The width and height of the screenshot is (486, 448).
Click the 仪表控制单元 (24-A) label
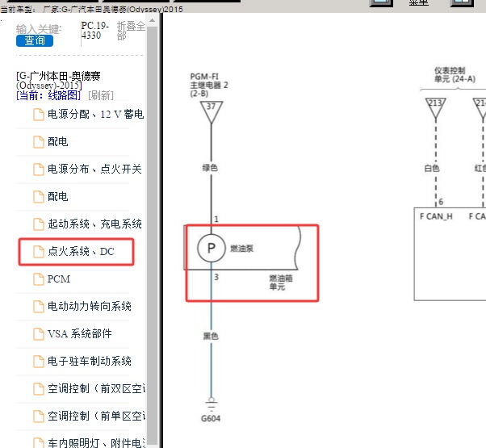pos(455,74)
